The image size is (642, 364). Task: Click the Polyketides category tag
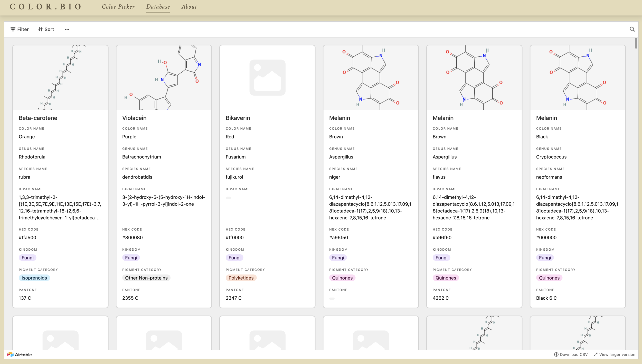[x=241, y=278]
